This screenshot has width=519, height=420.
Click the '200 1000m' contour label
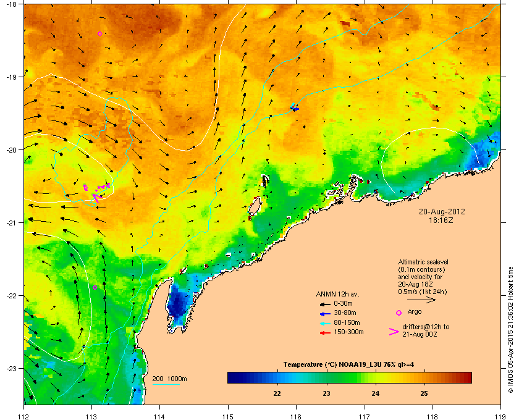169,379
